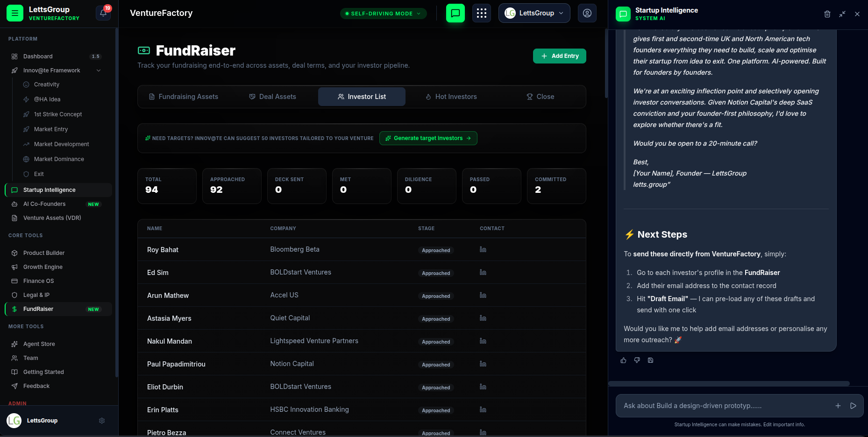The height and width of the screenshot is (437, 868).
Task: Open the LettsGroup workspace dropdown
Action: tap(534, 13)
